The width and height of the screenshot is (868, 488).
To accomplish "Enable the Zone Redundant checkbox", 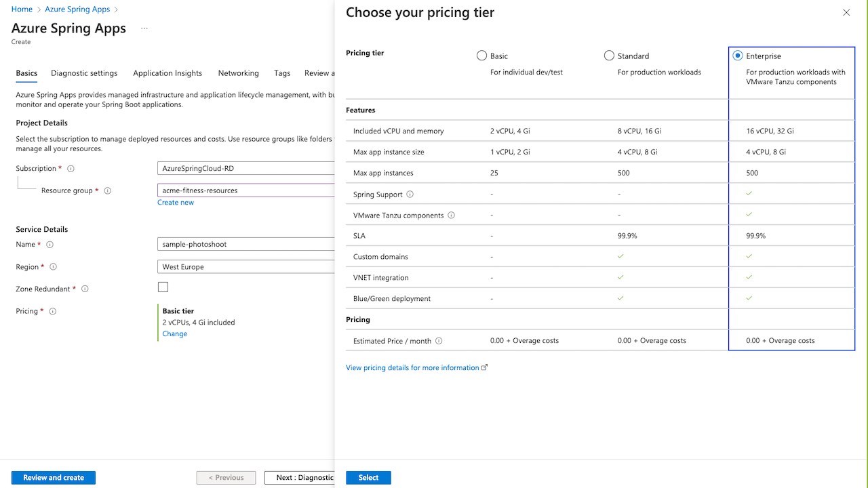I will point(163,287).
